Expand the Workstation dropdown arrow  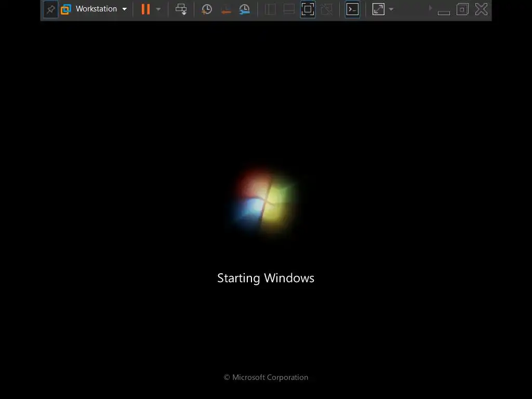[x=125, y=9]
